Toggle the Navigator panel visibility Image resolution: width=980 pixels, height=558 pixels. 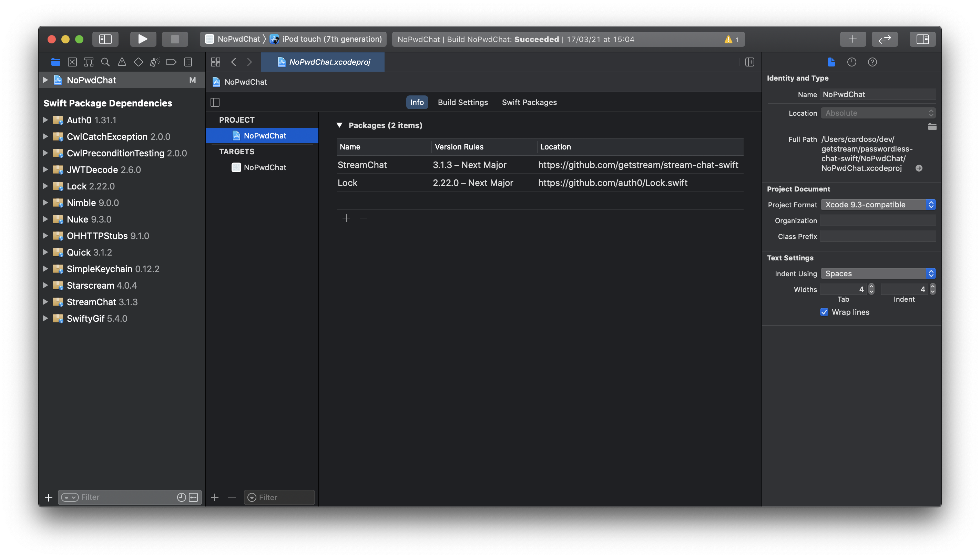point(106,39)
